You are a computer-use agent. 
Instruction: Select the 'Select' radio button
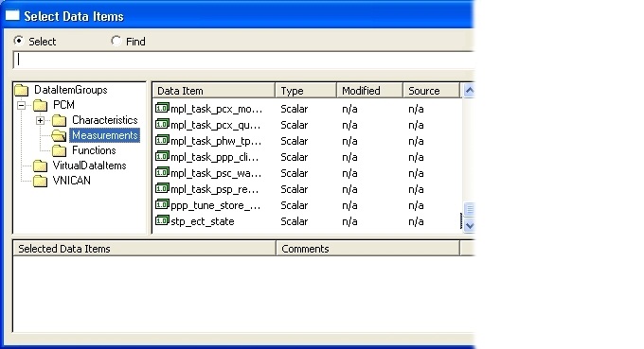[x=19, y=41]
